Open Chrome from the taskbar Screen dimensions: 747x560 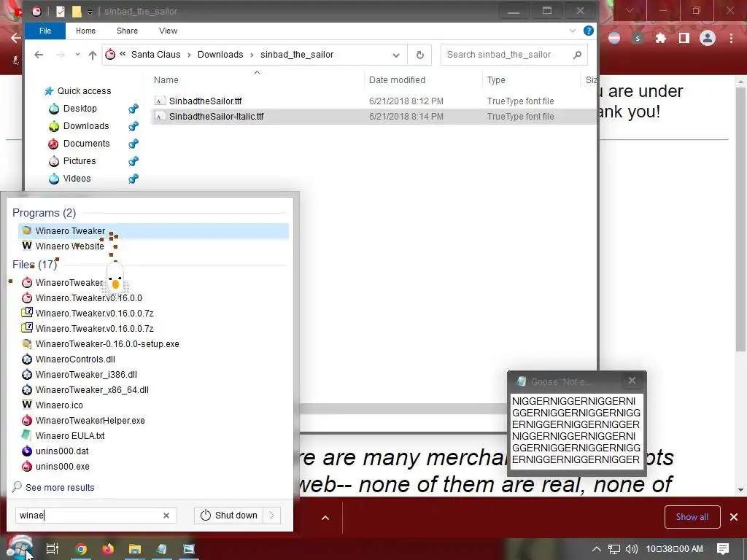[x=81, y=549]
